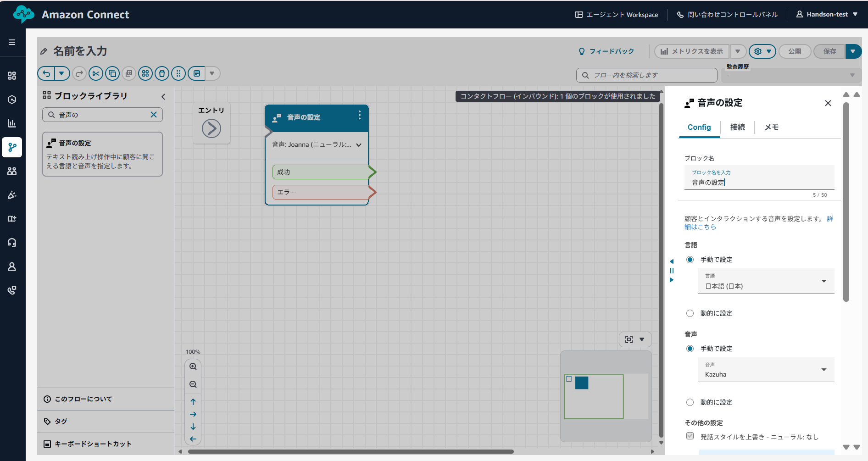Click the フロー内を検索します search field

pyautogui.click(x=647, y=75)
